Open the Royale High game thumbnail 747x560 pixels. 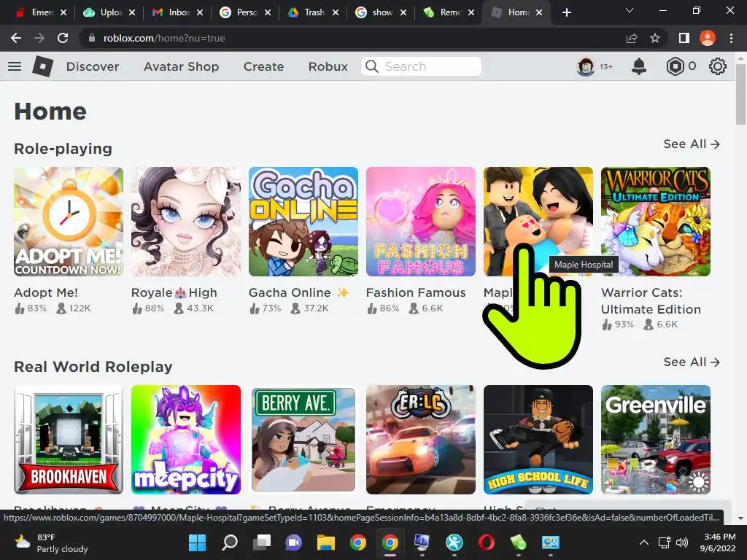(186, 222)
